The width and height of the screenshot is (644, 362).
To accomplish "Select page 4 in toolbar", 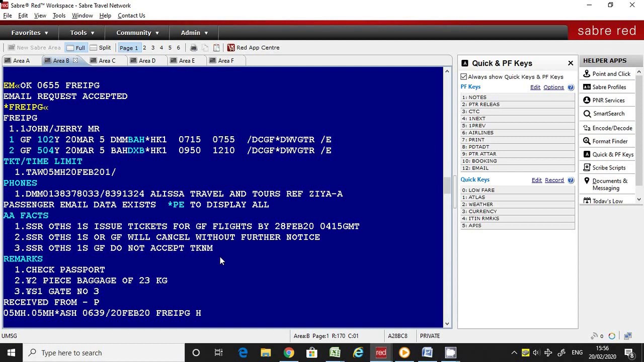I will tap(162, 48).
